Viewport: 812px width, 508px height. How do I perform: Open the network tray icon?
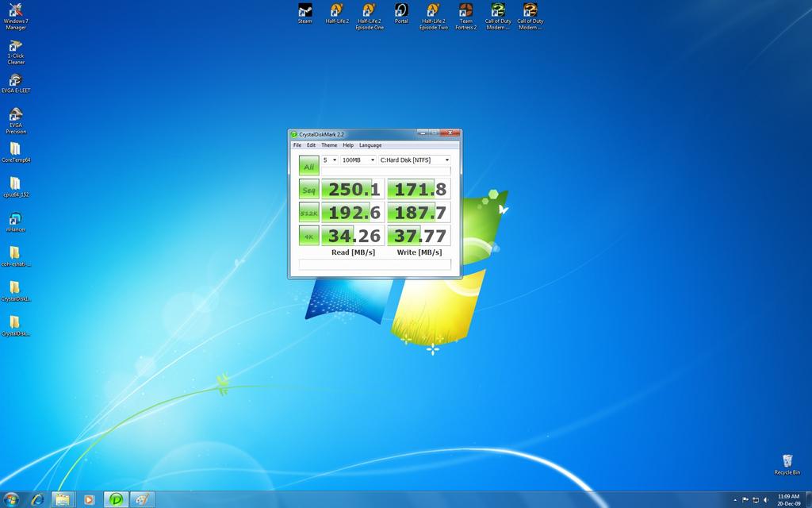(756, 500)
